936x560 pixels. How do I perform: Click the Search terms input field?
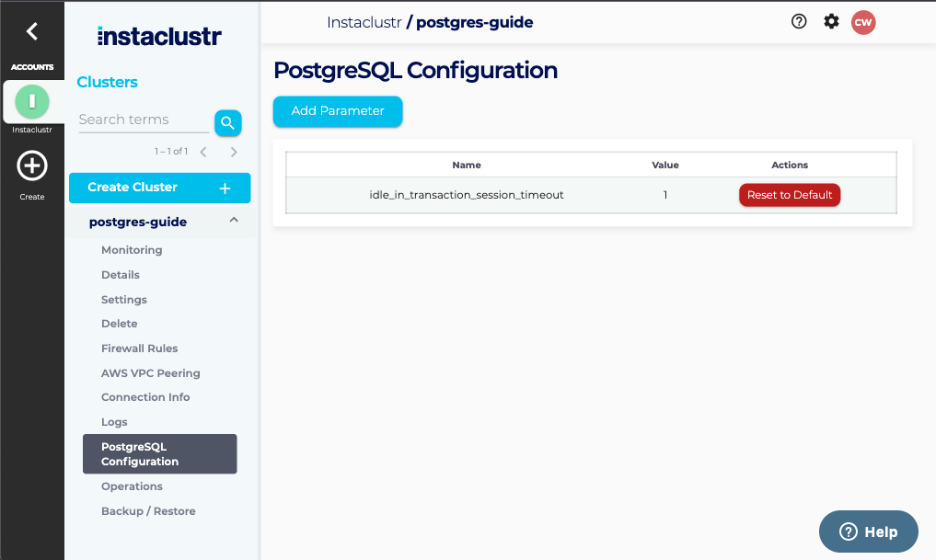(x=143, y=120)
